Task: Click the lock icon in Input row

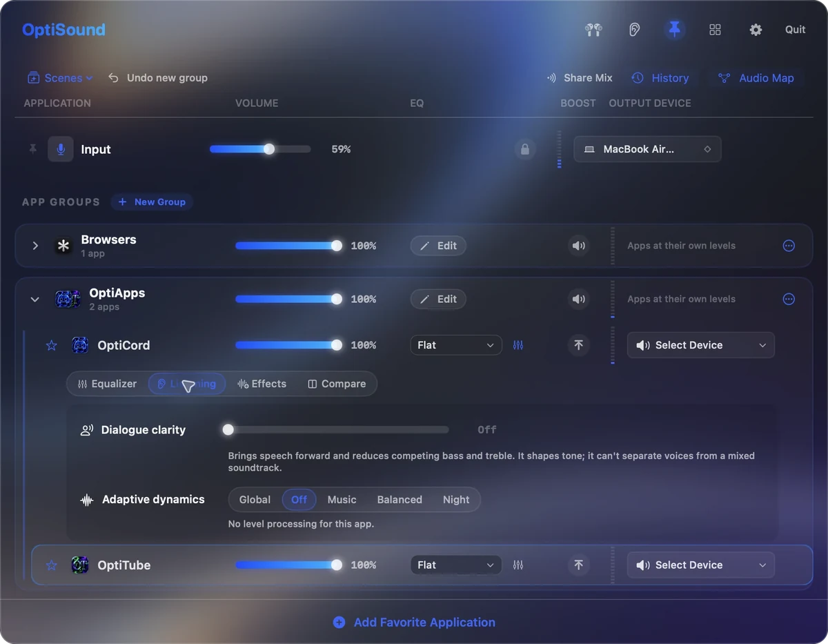Action: coord(525,149)
